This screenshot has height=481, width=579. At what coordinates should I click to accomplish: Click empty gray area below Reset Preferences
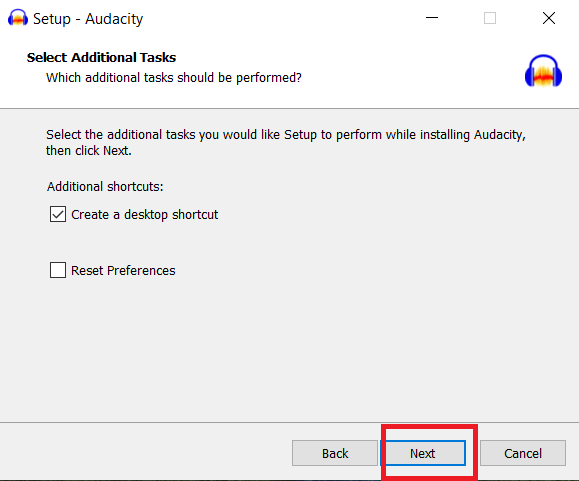coord(288,351)
